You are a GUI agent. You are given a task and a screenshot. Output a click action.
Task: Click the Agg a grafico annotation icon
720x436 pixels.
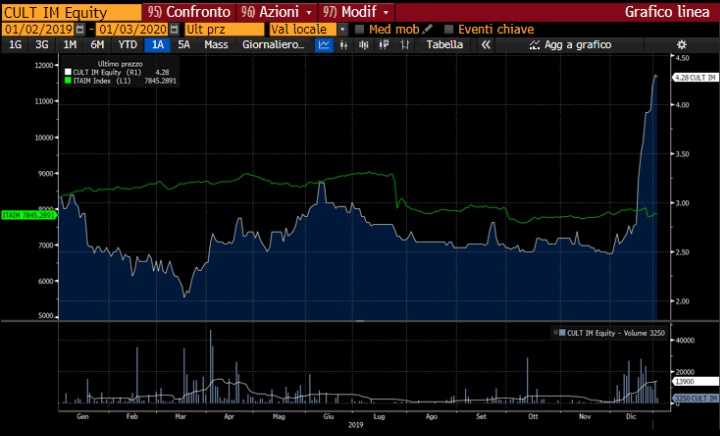click(x=534, y=45)
